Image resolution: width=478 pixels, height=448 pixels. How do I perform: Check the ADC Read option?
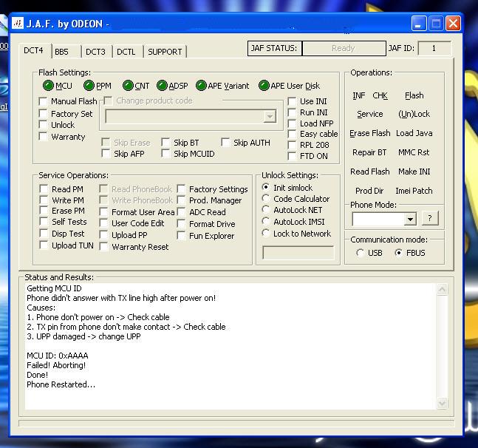pyautogui.click(x=181, y=211)
